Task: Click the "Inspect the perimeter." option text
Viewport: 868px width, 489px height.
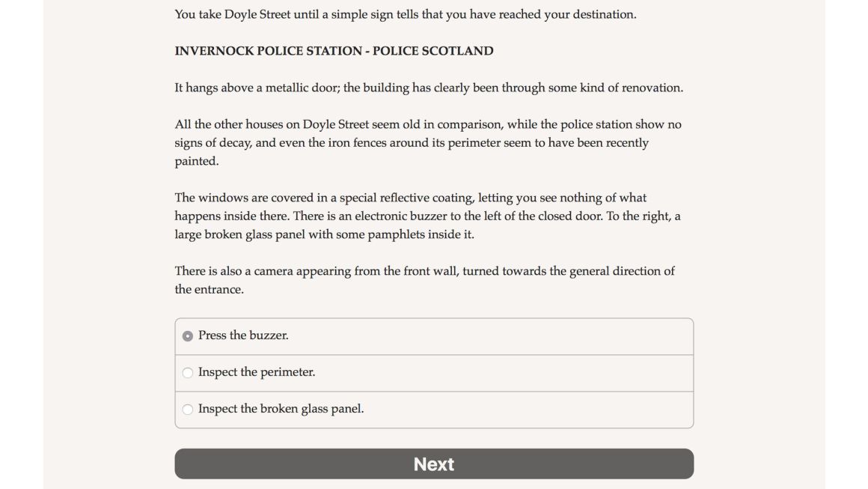Action: (257, 372)
